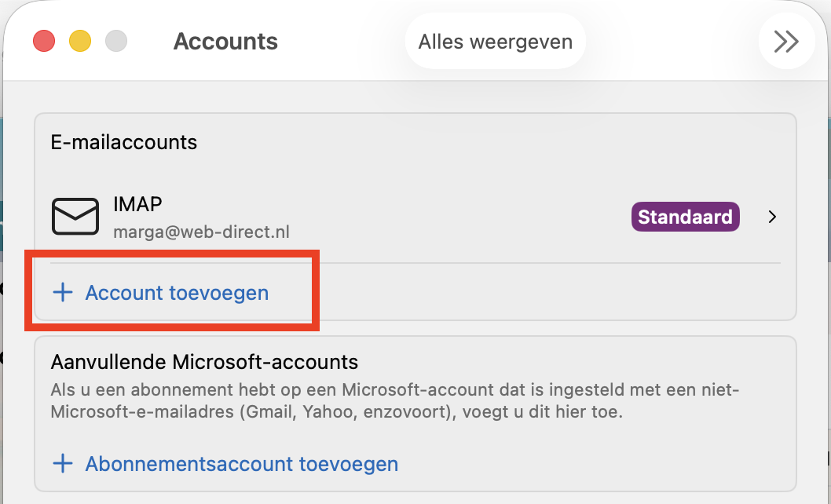Viewport: 831px width, 504px height.
Task: Click the Account toevoegen link
Action: coord(177,293)
